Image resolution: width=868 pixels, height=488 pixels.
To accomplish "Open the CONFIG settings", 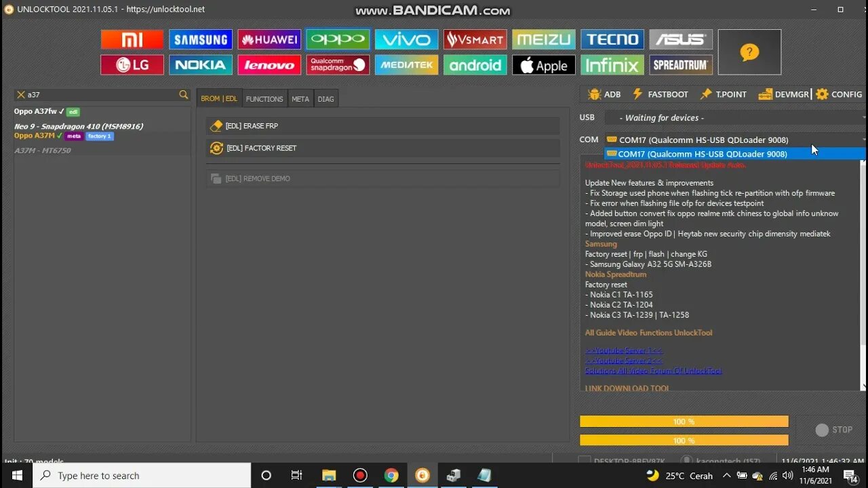I will tap(839, 94).
